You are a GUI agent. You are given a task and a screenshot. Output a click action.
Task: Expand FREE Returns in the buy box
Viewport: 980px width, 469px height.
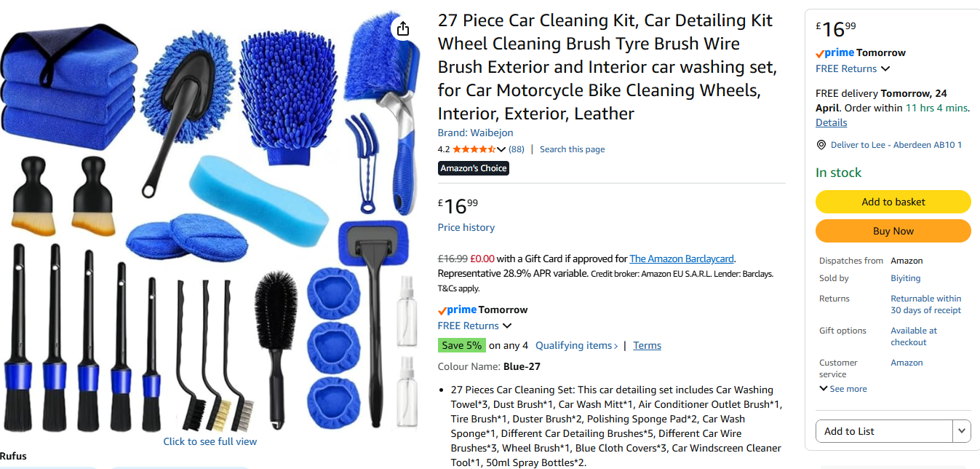(853, 68)
